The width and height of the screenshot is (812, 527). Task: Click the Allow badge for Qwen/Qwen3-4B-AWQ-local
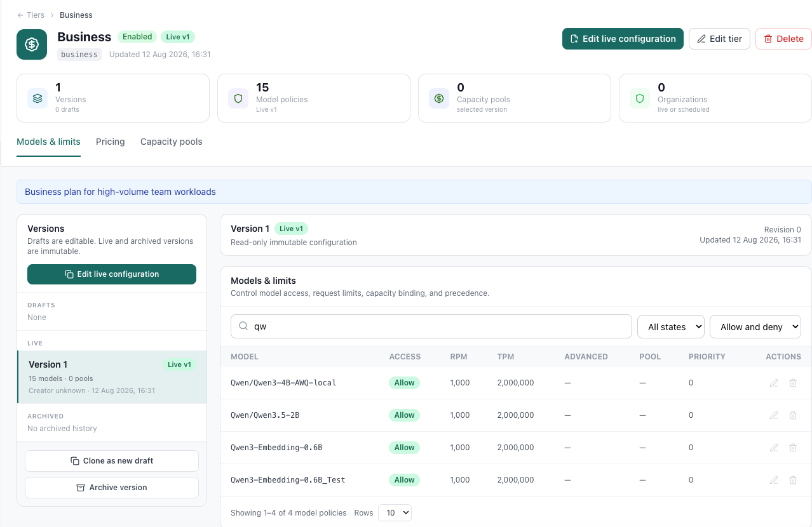pos(404,383)
